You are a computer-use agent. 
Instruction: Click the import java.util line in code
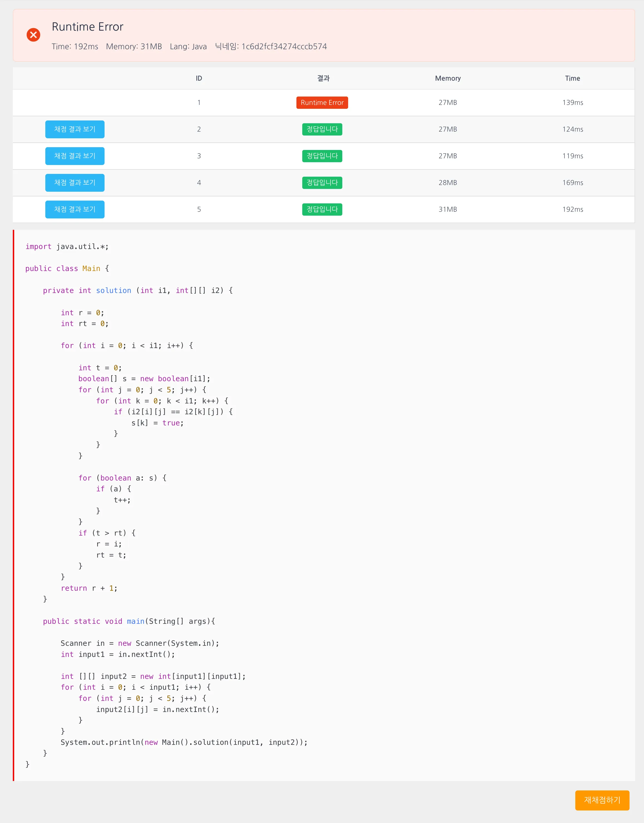click(x=67, y=247)
